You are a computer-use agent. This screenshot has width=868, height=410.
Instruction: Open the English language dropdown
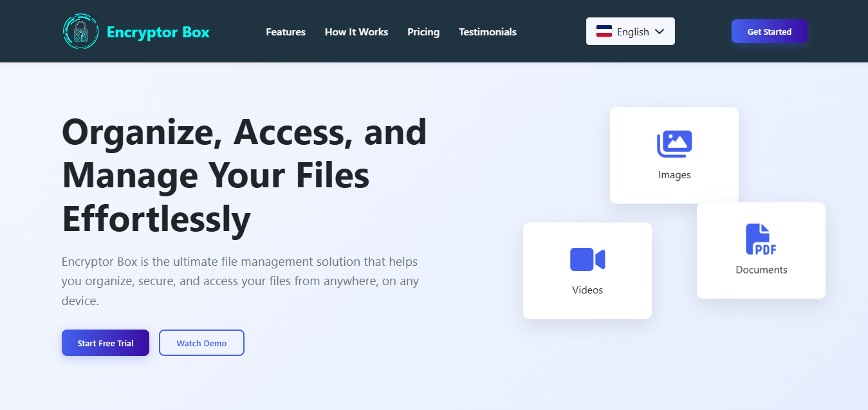pos(630,31)
